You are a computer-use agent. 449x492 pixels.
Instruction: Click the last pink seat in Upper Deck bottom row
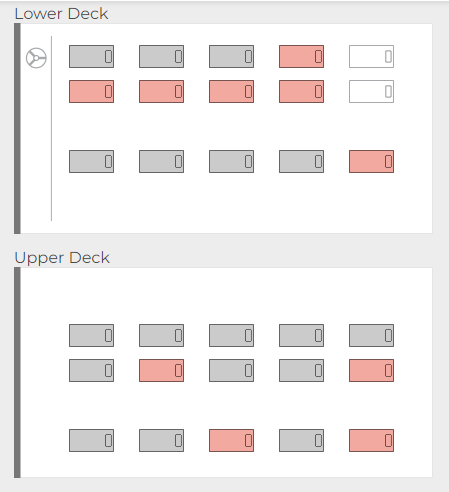[371, 440]
